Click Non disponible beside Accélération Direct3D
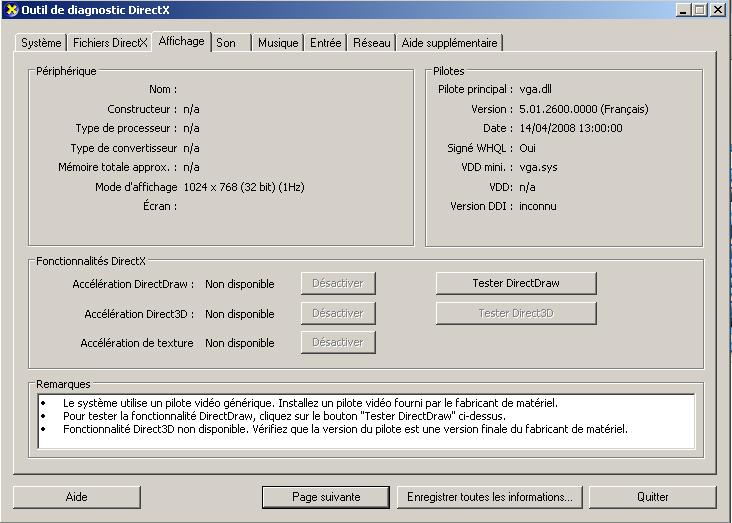 point(239,314)
